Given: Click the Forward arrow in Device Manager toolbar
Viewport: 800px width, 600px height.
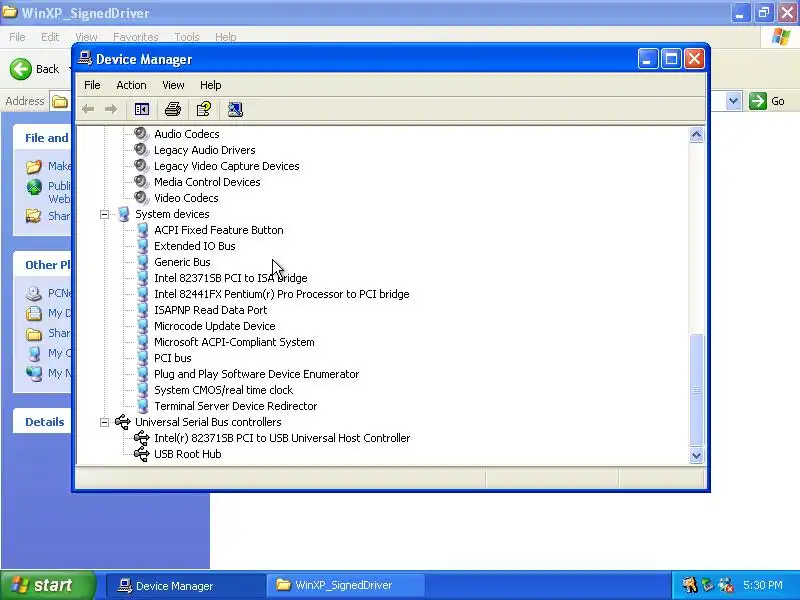Looking at the screenshot, I should 111,109.
